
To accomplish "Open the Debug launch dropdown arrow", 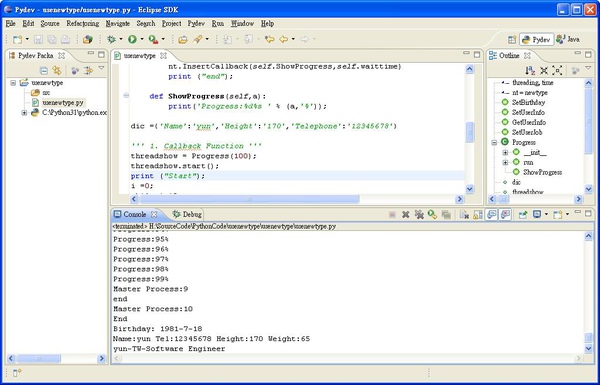I will click(x=121, y=39).
